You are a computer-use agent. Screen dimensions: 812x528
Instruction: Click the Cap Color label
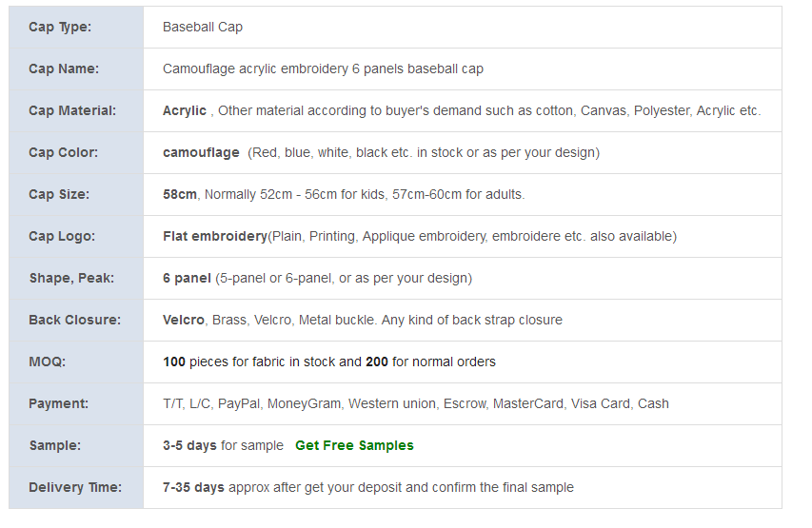[63, 152]
